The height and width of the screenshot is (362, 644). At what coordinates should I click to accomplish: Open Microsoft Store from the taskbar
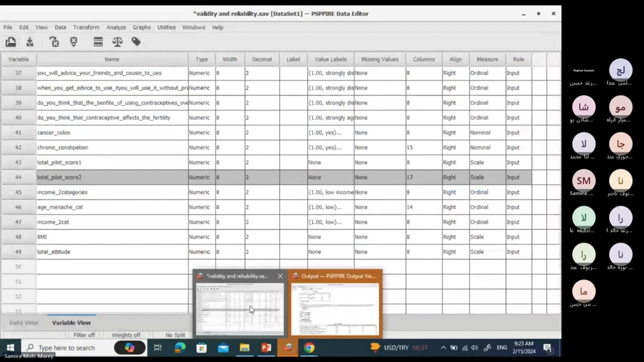click(x=202, y=347)
